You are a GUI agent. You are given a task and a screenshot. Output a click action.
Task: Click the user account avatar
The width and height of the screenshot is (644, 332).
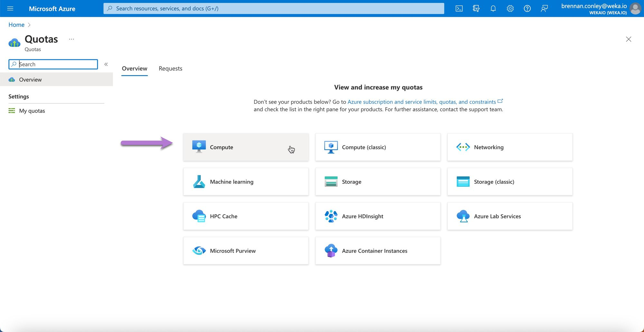coord(635,9)
